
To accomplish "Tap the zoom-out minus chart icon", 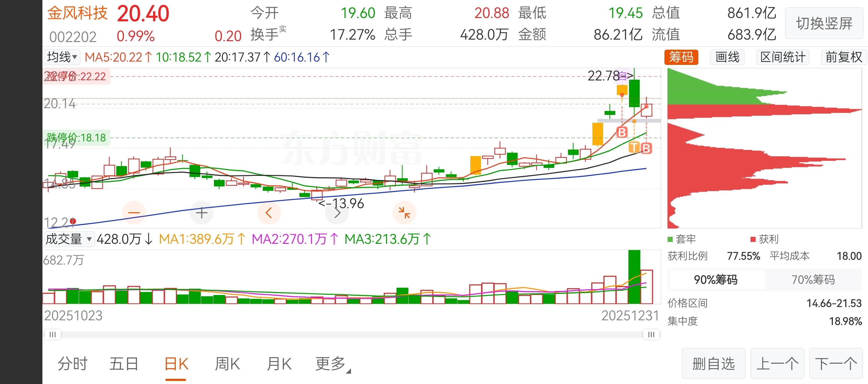I will pyautogui.click(x=134, y=213).
